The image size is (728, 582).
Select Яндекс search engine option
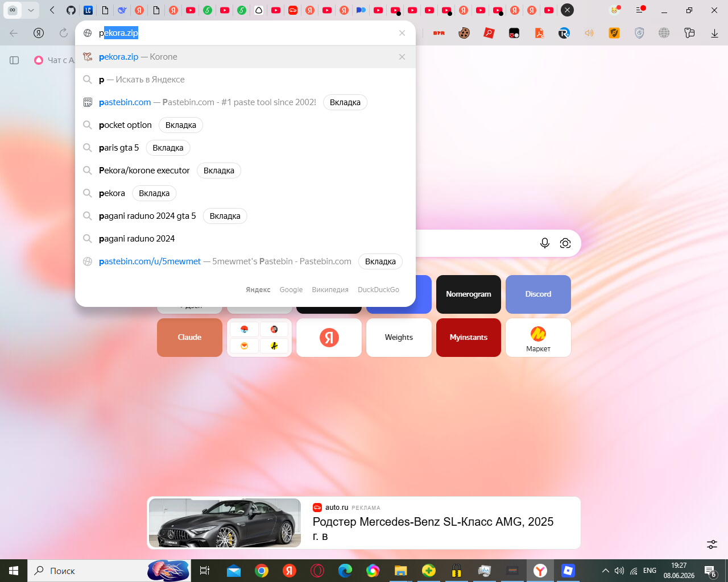[258, 290]
